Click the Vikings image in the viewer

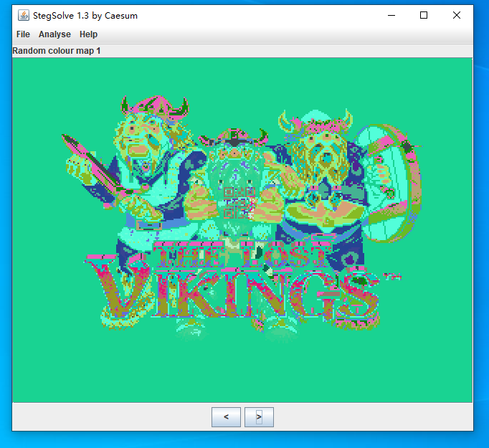(242, 230)
